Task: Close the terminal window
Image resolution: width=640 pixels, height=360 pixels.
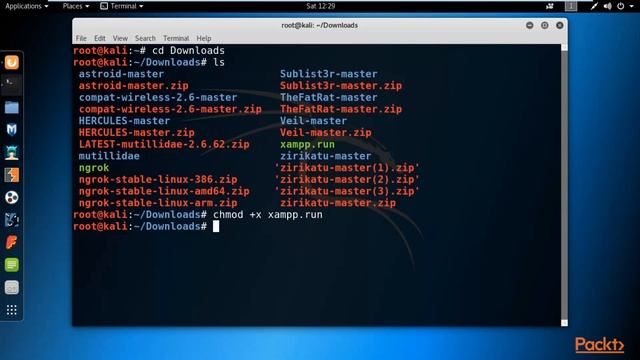Action: click(560, 25)
